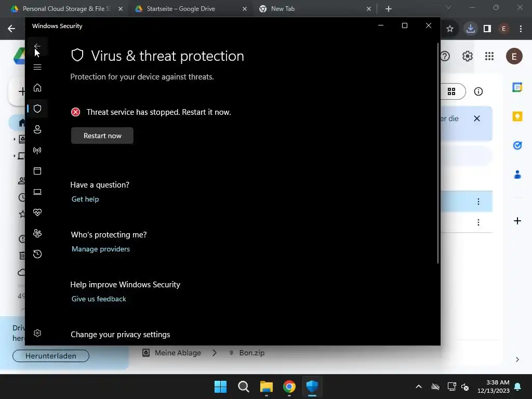532x399 pixels.
Task: Toggle Chrome side panel icon
Action: (487, 29)
